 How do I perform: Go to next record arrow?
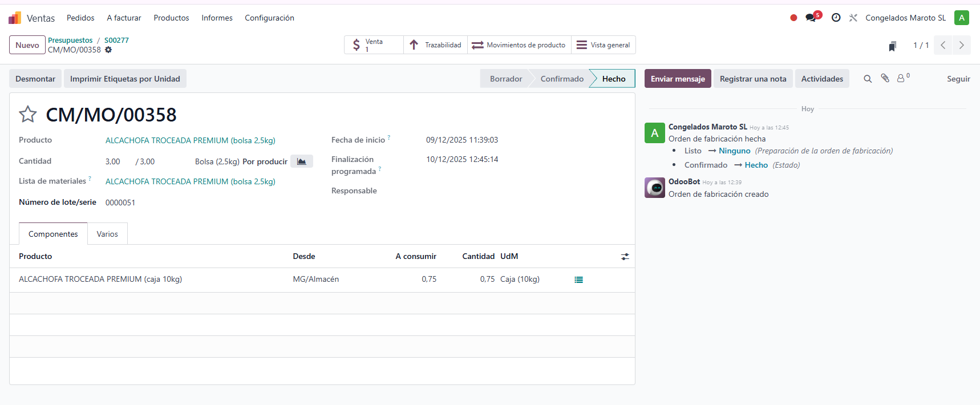961,45
